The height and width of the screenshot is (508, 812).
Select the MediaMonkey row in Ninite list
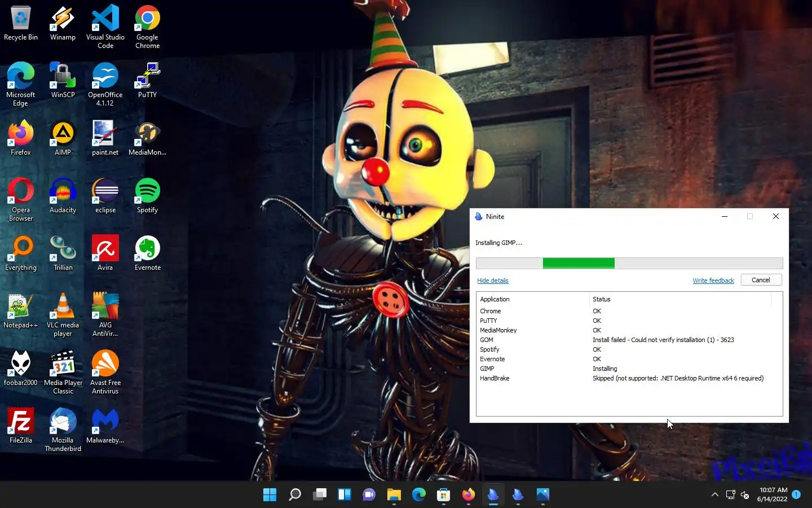pos(629,330)
